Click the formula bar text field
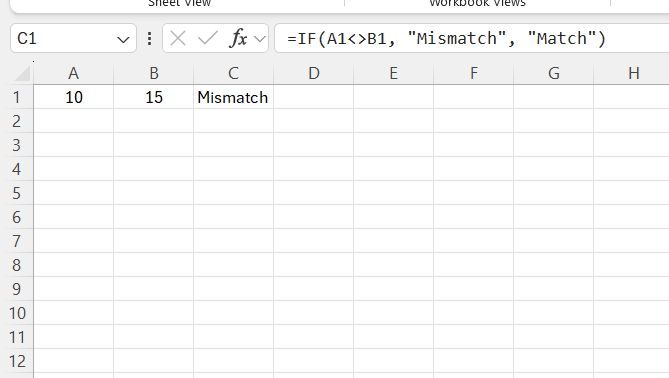This screenshot has height=378, width=669. coord(471,38)
